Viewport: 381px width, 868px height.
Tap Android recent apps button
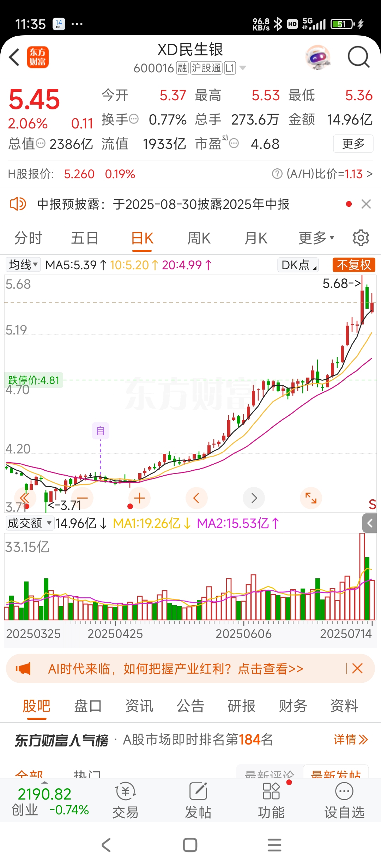(x=274, y=845)
